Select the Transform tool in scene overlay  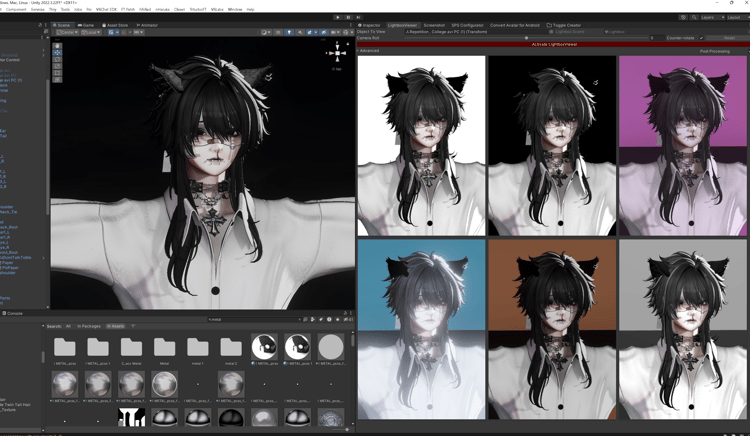point(57,80)
